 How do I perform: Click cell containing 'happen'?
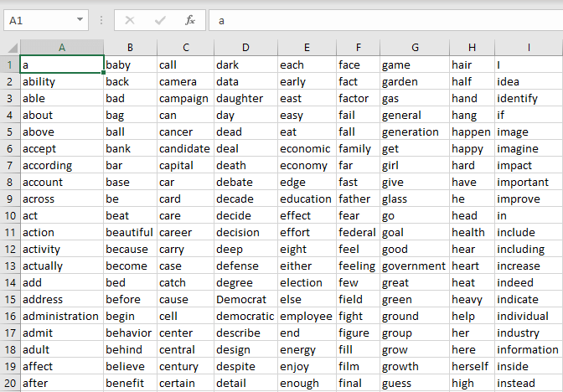click(x=473, y=132)
